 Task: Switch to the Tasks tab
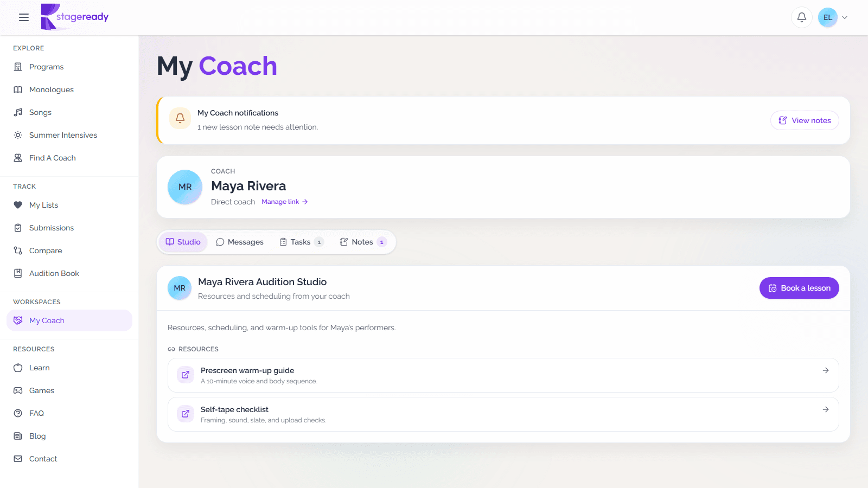(x=302, y=242)
